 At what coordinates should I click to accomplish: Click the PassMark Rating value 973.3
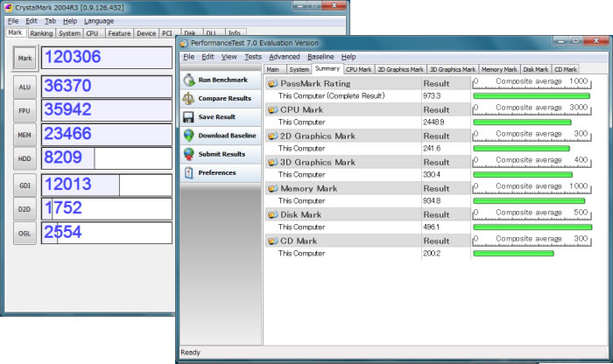click(x=433, y=96)
